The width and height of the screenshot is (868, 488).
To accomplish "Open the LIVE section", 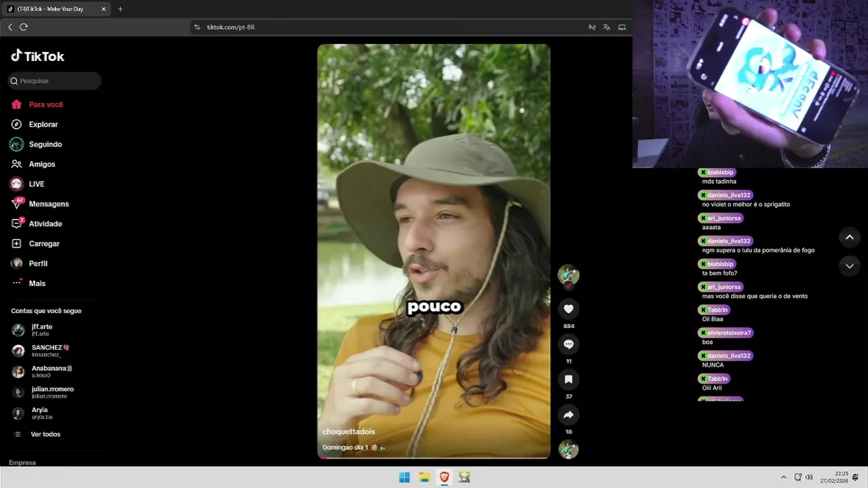I will click(x=28, y=184).
